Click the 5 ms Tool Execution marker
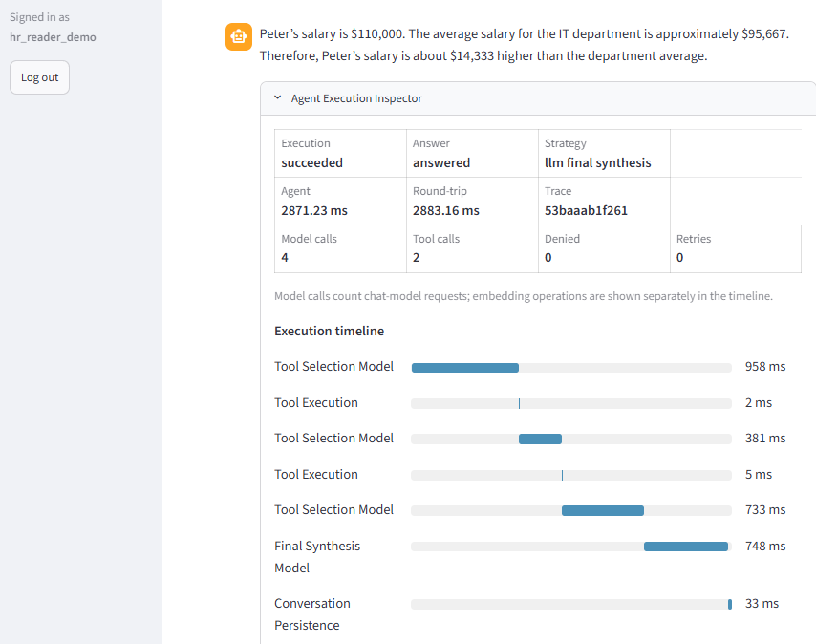The image size is (816, 644). pyautogui.click(x=563, y=476)
